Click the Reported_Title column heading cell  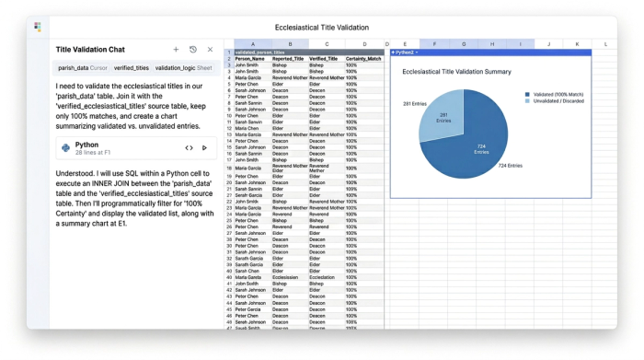(x=290, y=59)
